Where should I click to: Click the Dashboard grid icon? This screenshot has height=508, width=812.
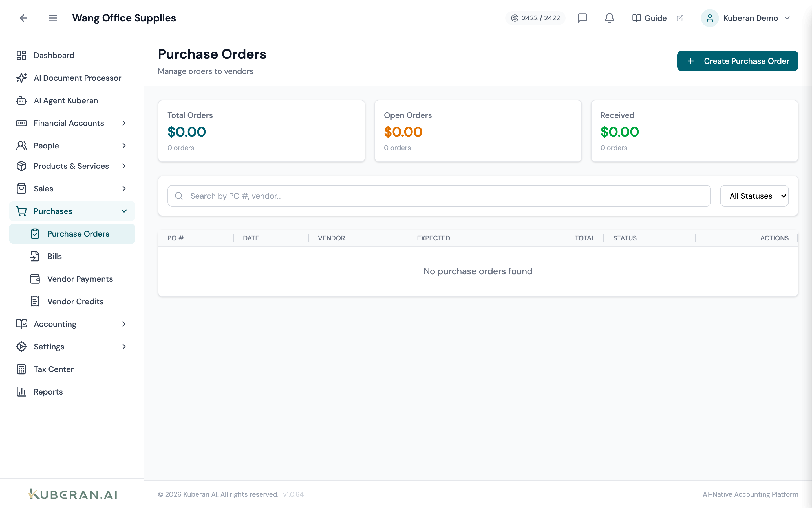tap(21, 55)
